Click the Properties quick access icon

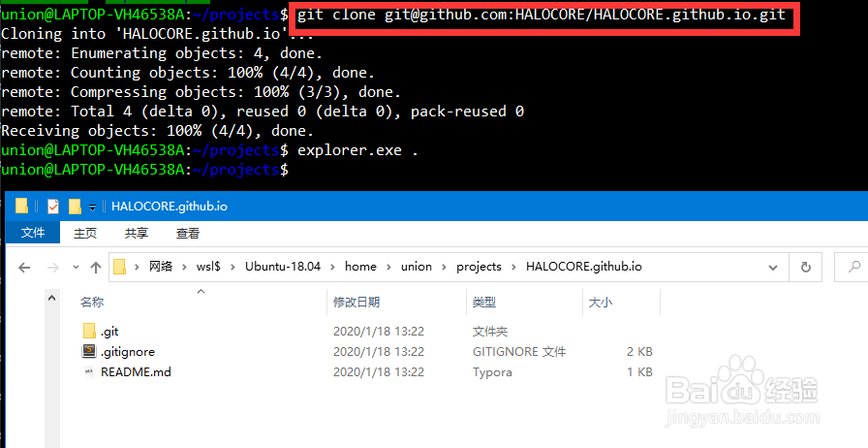(x=53, y=207)
